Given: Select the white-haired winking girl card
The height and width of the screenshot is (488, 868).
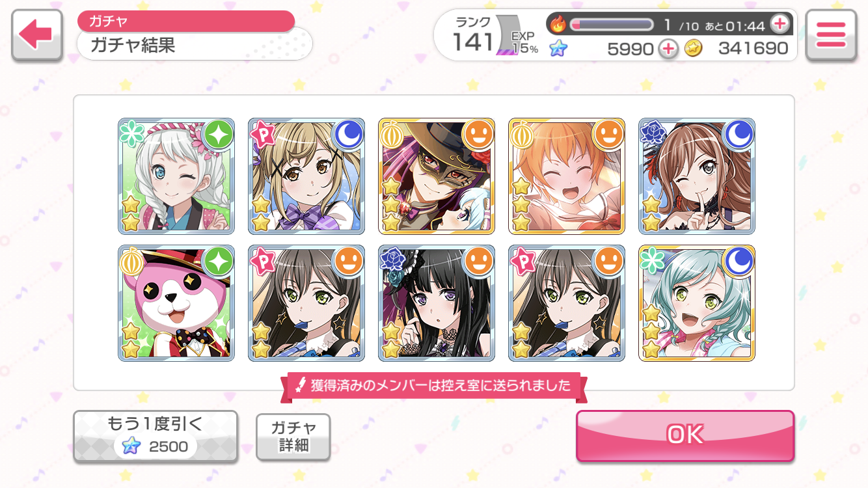Looking at the screenshot, I should click(x=176, y=176).
